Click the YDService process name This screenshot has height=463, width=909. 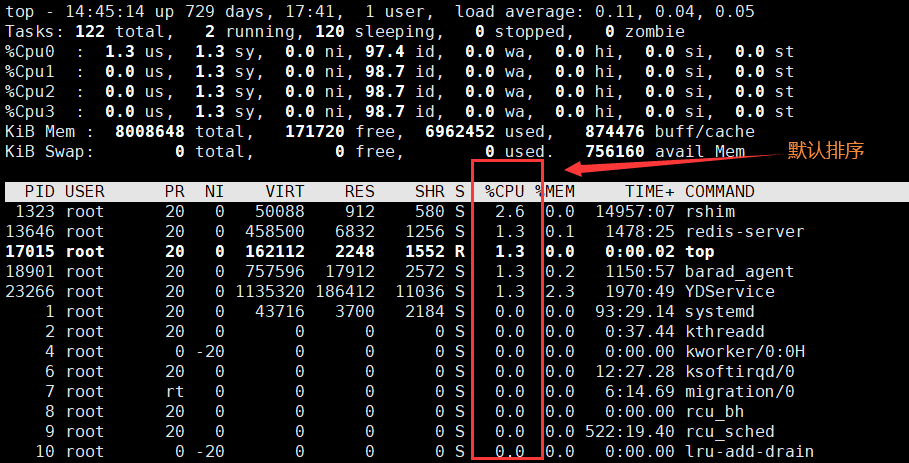[729, 291]
